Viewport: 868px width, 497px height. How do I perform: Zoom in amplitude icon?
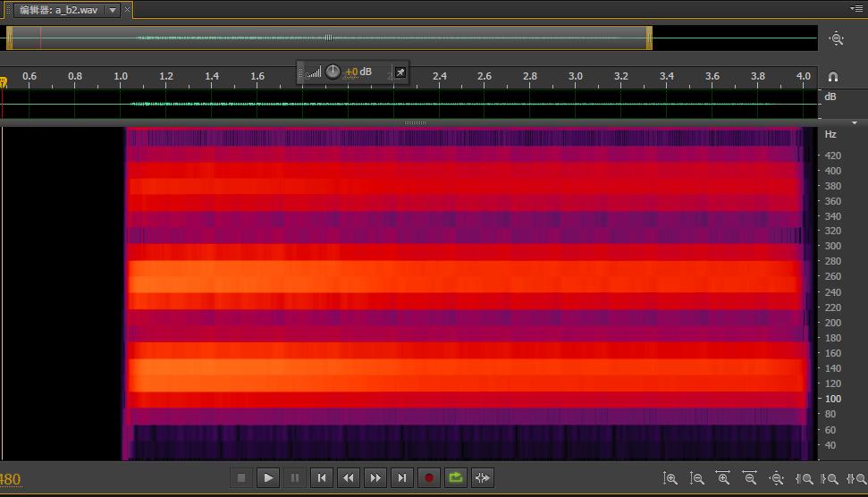[x=670, y=478]
